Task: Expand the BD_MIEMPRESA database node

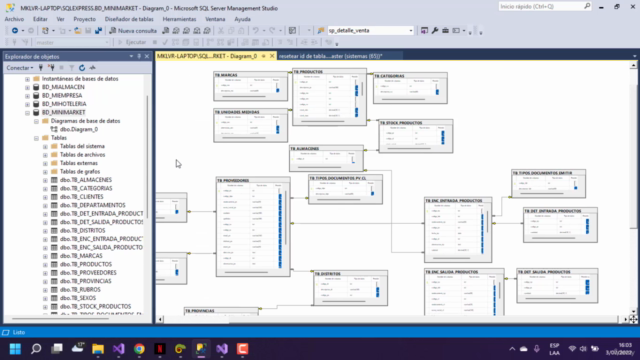Action: pyautogui.click(x=27, y=96)
